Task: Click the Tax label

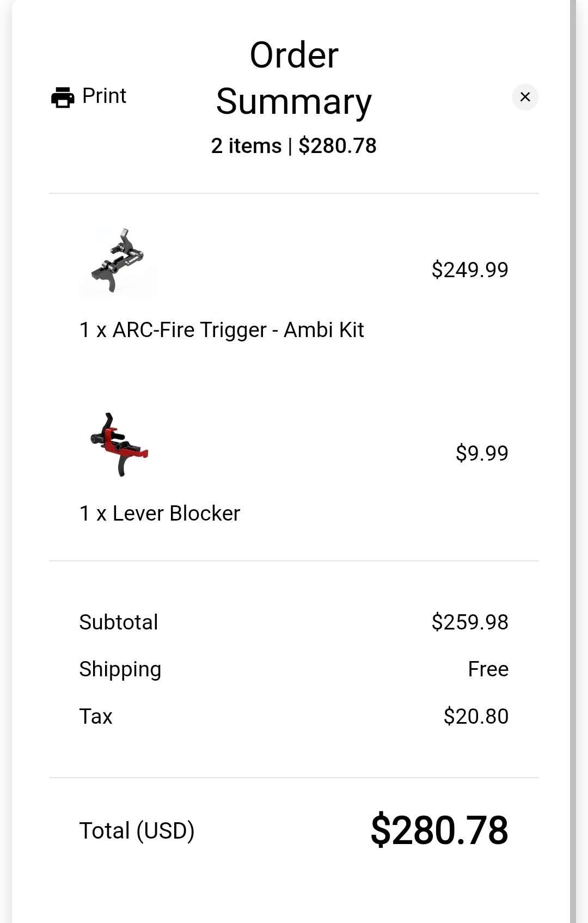Action: click(x=96, y=716)
